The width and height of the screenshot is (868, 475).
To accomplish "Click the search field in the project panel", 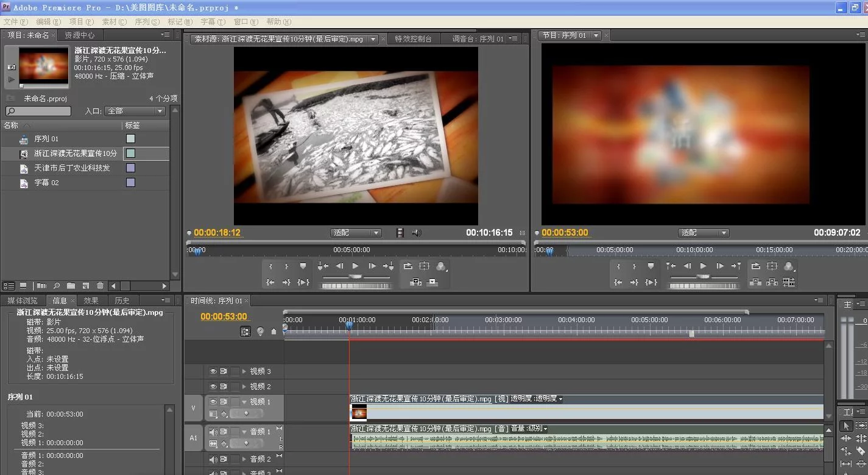I will pyautogui.click(x=38, y=111).
